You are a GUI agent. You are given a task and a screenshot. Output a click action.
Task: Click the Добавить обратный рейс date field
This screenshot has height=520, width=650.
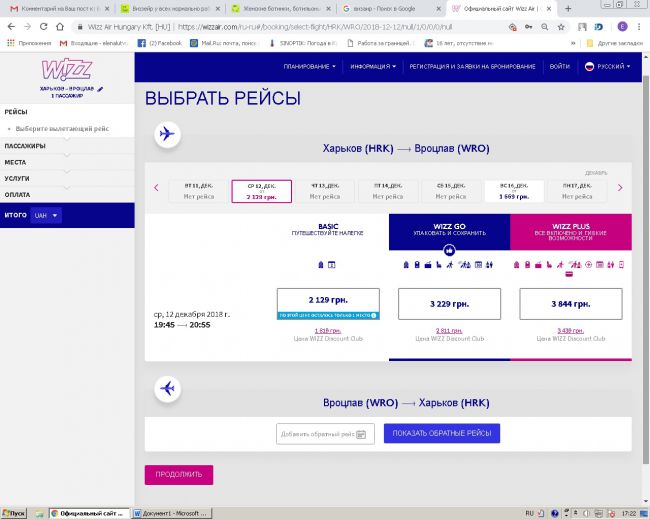[317, 433]
